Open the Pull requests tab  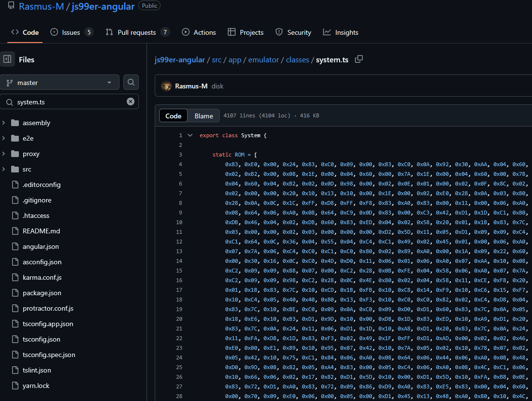point(137,32)
